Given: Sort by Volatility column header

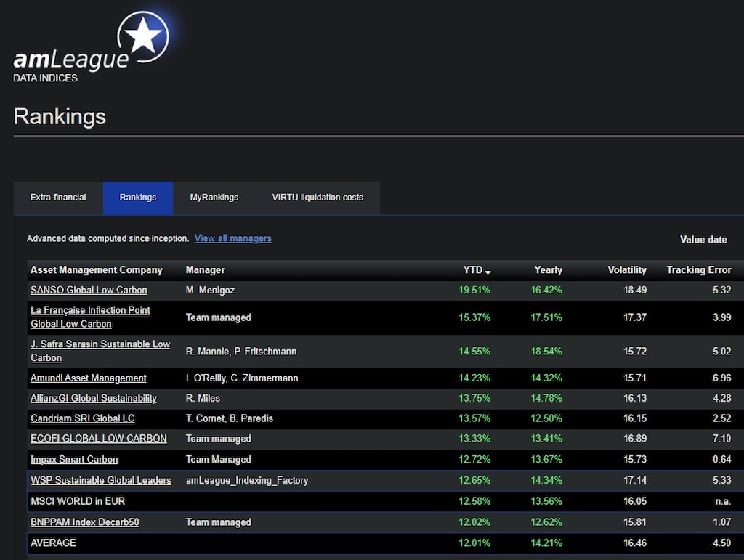Looking at the screenshot, I should pyautogui.click(x=627, y=270).
